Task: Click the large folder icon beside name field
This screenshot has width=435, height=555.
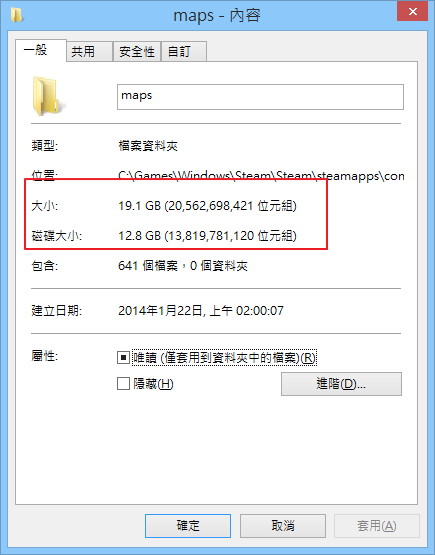Action: (x=47, y=96)
